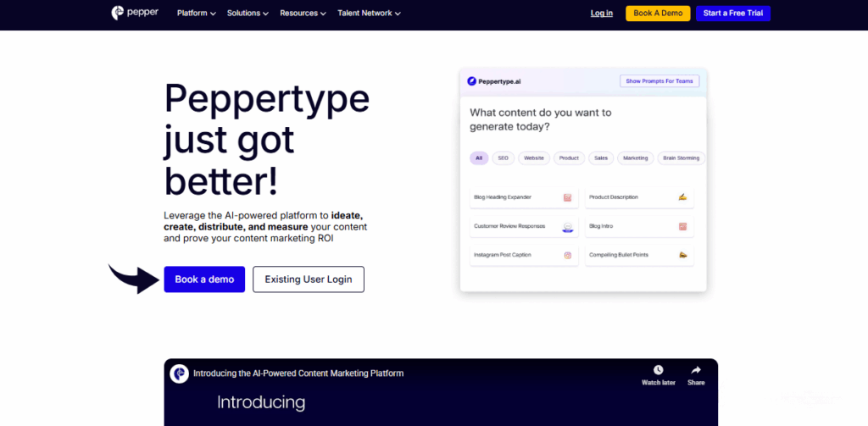The width and height of the screenshot is (868, 426).
Task: Click the Blog Intro icon
Action: click(x=682, y=226)
